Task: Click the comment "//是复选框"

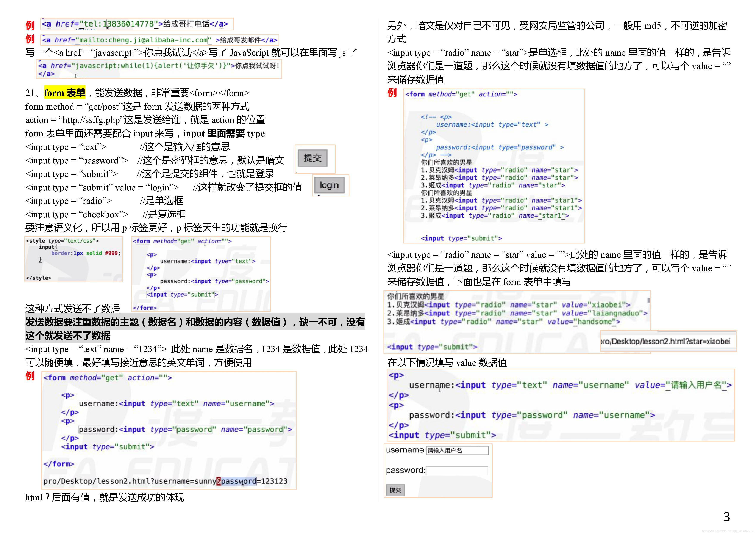Action: pyautogui.click(x=164, y=214)
